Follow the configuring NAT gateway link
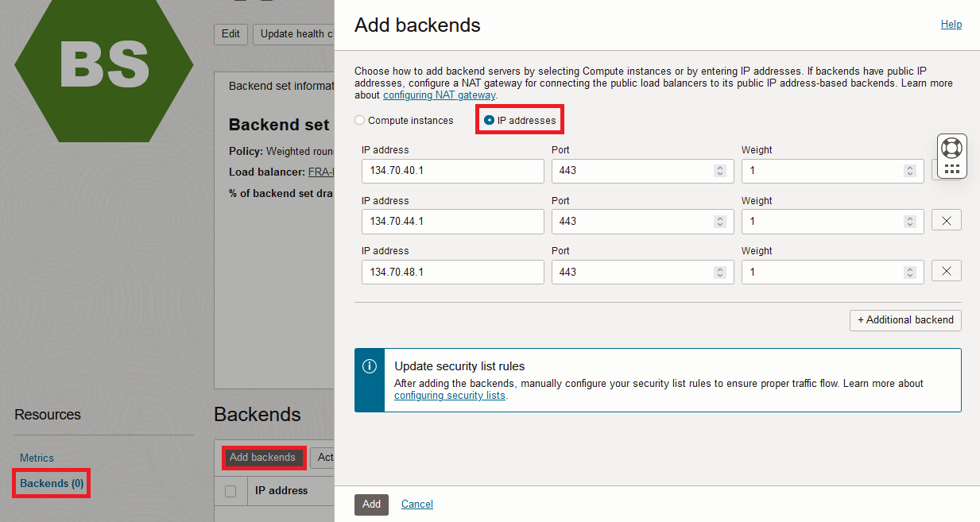The image size is (980, 522). (x=440, y=95)
